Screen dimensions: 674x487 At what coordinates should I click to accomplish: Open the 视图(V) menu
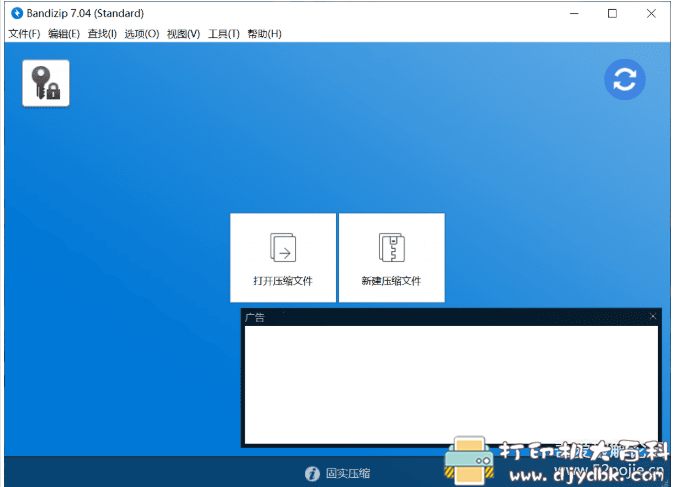(x=183, y=34)
